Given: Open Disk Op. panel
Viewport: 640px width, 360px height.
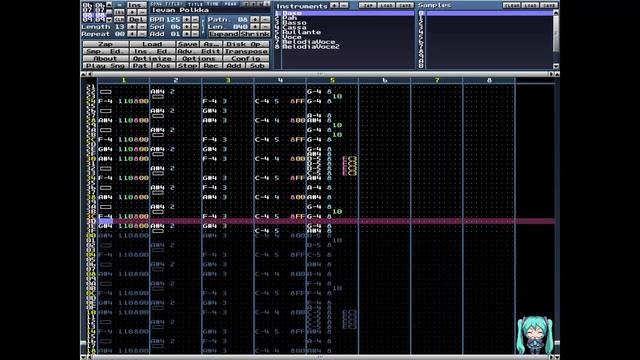Looking at the screenshot, I should tap(246, 44).
